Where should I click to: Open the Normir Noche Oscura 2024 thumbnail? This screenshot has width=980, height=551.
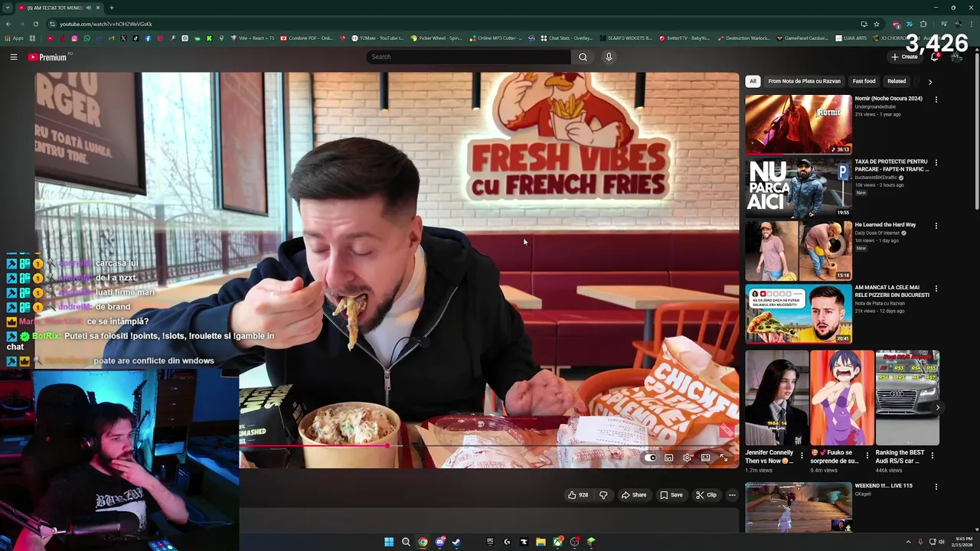799,124
